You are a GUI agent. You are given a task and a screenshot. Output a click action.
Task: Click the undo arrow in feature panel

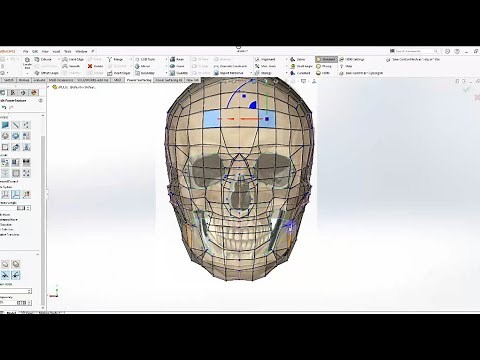(4, 107)
